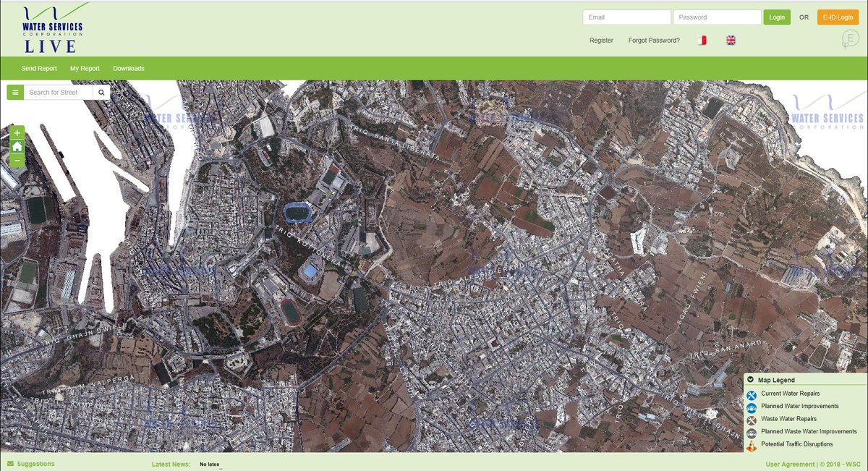
Task: Click Potential Traffic Disruptions legend text
Action: click(x=797, y=444)
